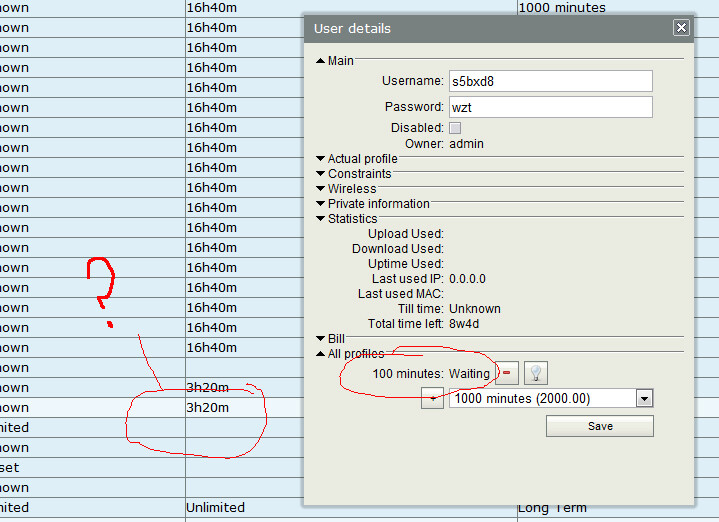Select the highlighted 3h20m table row
719x522 pixels.
coord(152,407)
